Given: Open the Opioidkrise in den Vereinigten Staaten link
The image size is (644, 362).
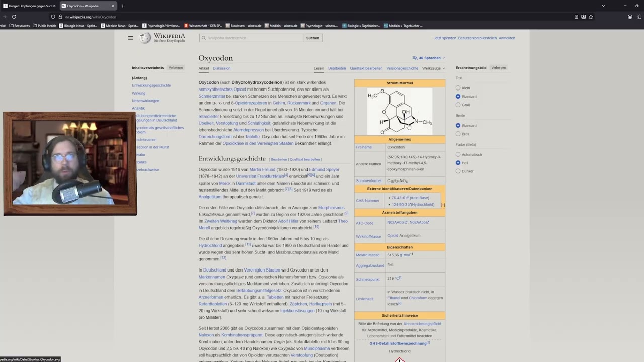Looking at the screenshot, I should tap(258, 143).
